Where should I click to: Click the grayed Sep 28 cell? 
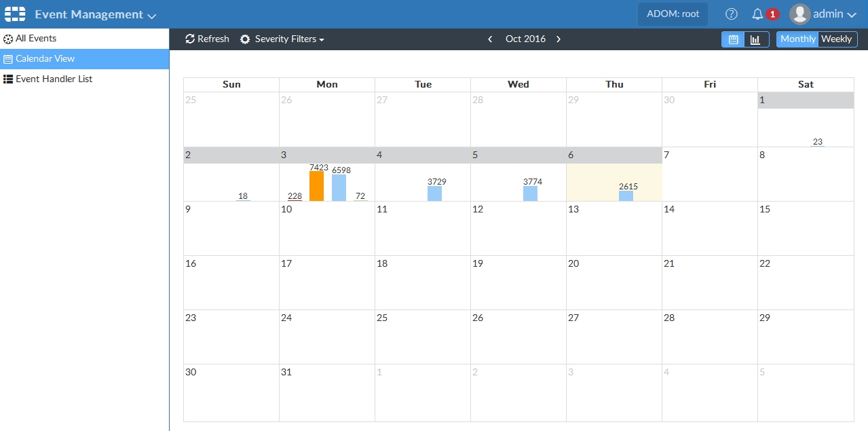pos(518,119)
